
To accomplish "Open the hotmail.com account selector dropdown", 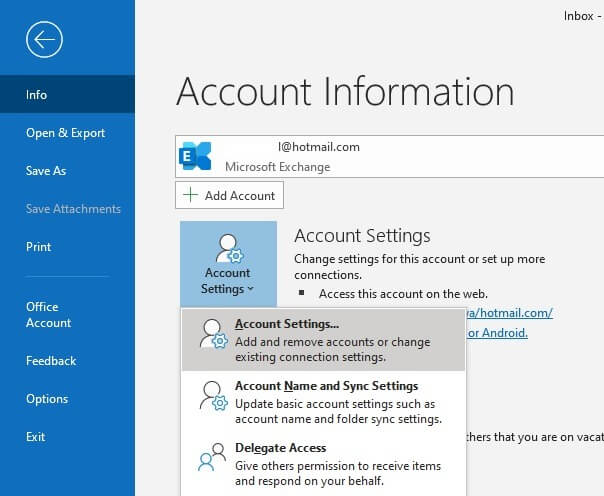I will [x=389, y=156].
